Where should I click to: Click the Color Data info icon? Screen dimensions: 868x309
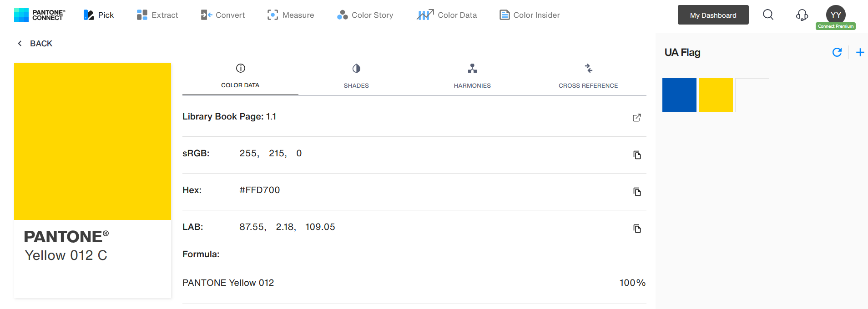pos(241,68)
